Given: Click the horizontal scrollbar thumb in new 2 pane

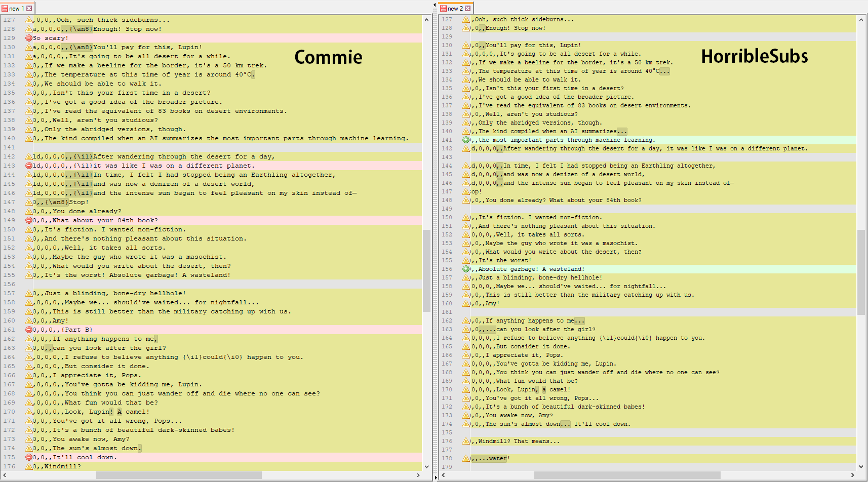Looking at the screenshot, I should click(627, 475).
